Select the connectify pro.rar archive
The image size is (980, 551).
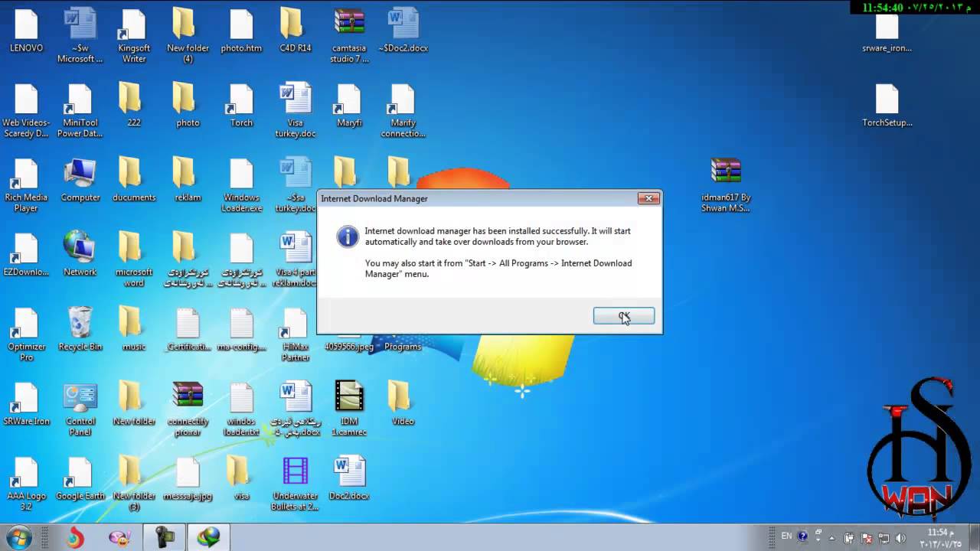188,409
